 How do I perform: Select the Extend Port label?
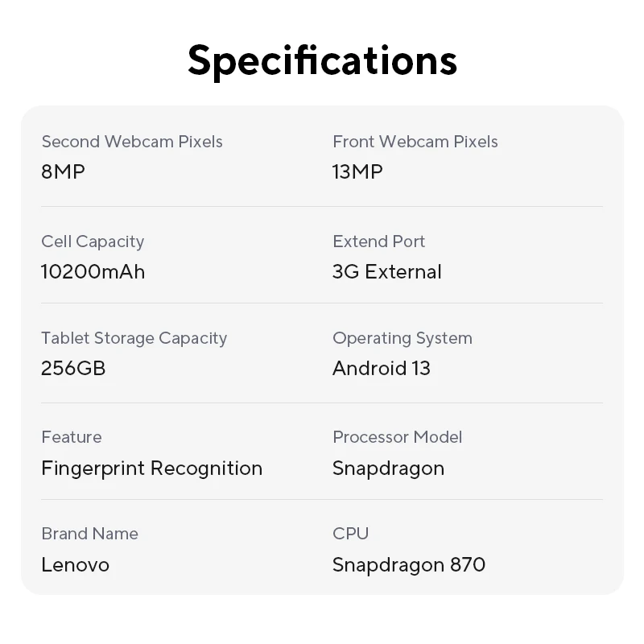point(378,242)
